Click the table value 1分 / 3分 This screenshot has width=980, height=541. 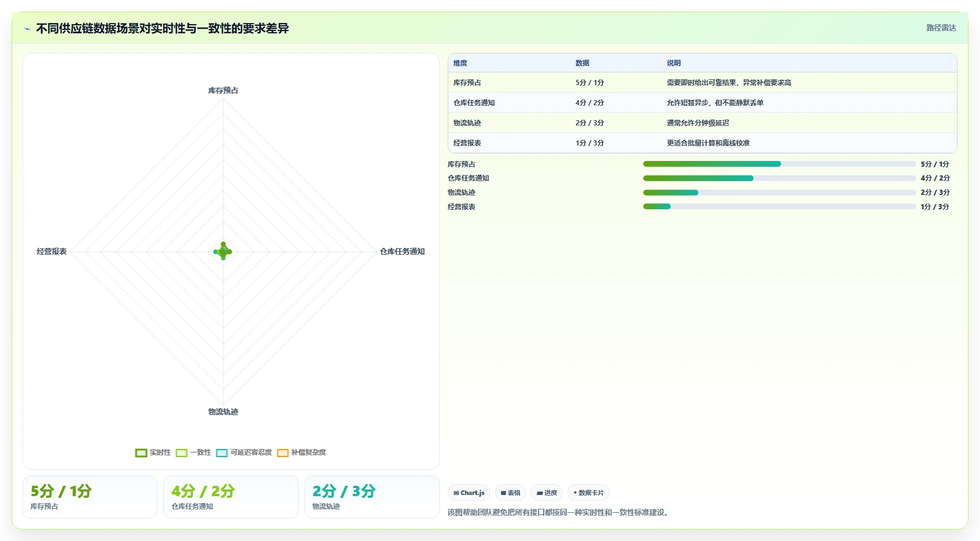click(590, 143)
